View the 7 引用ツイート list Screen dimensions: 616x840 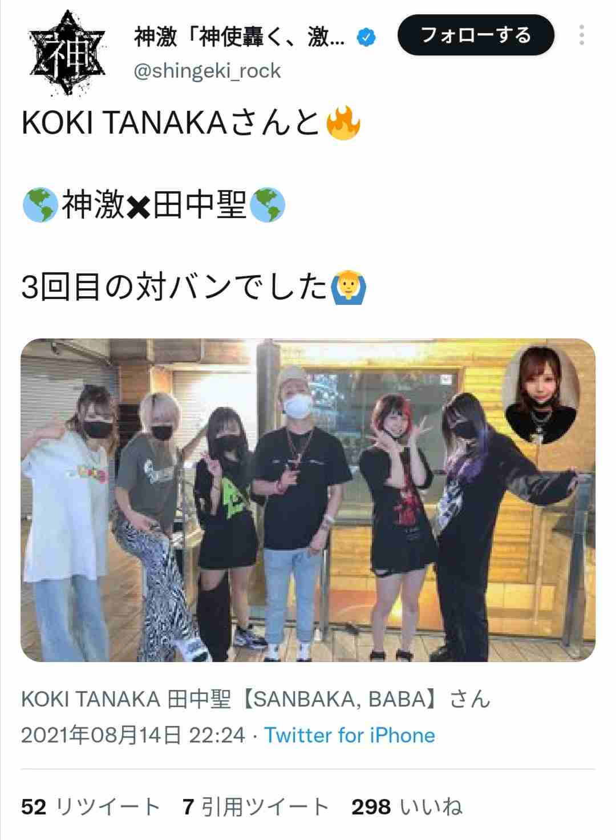[256, 807]
